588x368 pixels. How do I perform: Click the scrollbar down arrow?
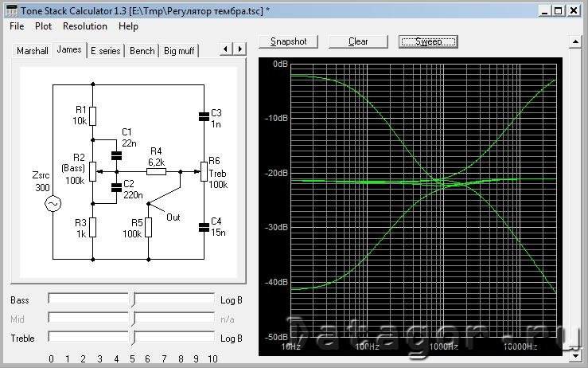[575, 355]
